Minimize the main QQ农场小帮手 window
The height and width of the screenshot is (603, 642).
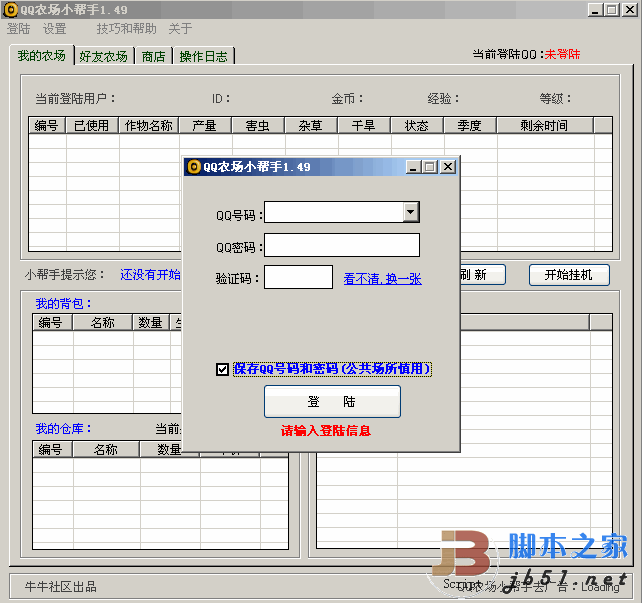(x=595, y=9)
